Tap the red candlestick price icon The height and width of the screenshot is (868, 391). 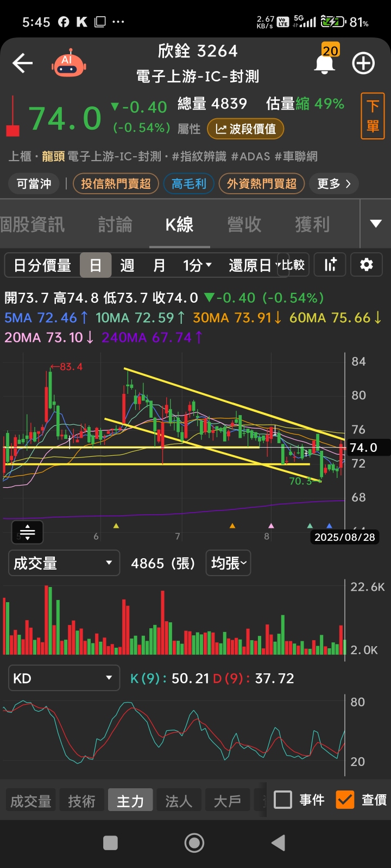click(x=12, y=117)
